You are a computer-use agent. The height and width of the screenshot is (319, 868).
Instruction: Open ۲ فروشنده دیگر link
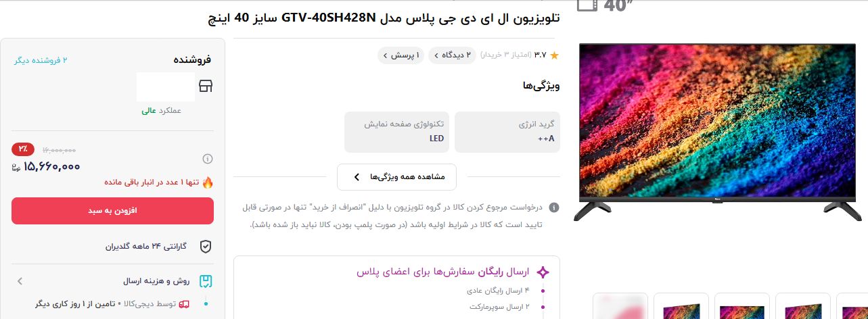(x=41, y=60)
